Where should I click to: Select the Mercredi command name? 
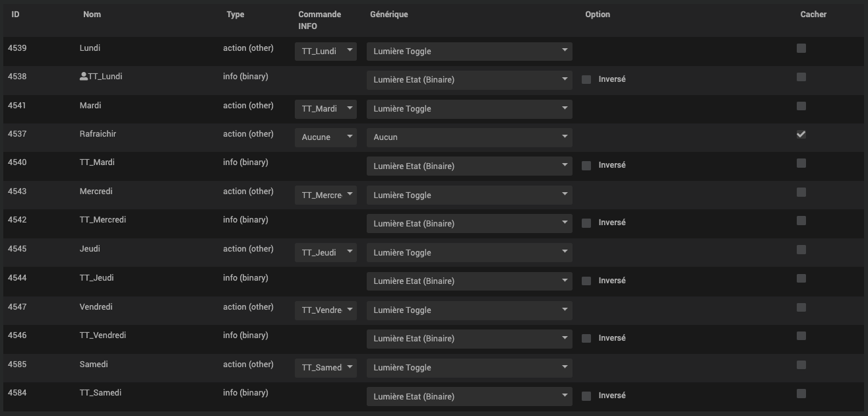point(96,191)
